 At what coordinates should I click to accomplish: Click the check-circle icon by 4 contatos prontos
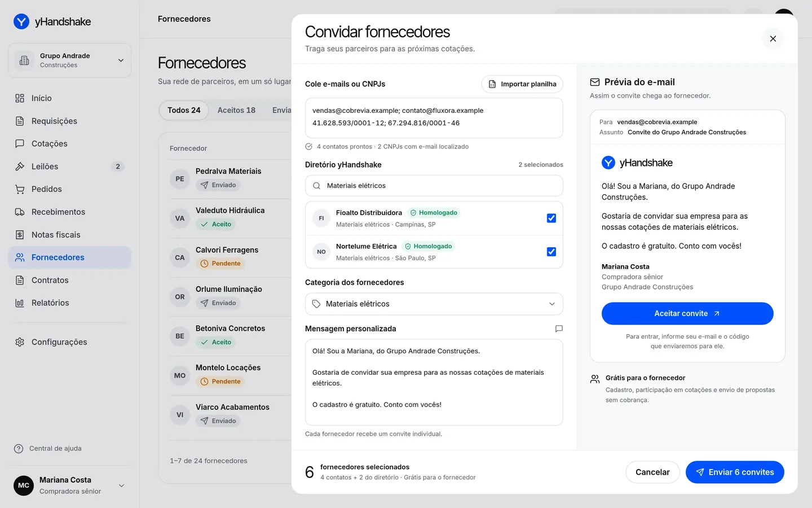309,147
